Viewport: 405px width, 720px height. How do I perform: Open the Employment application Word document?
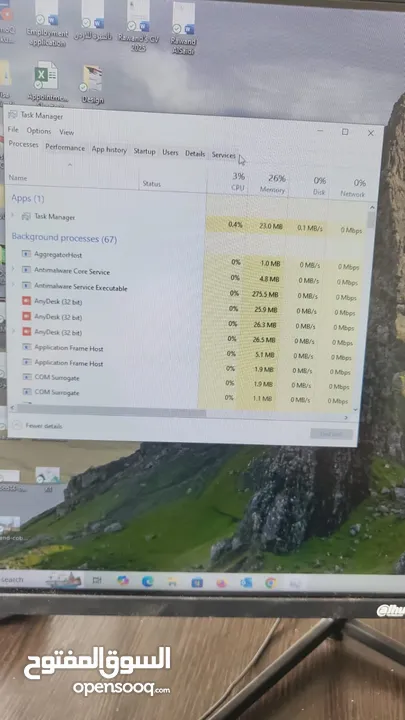pos(47,22)
